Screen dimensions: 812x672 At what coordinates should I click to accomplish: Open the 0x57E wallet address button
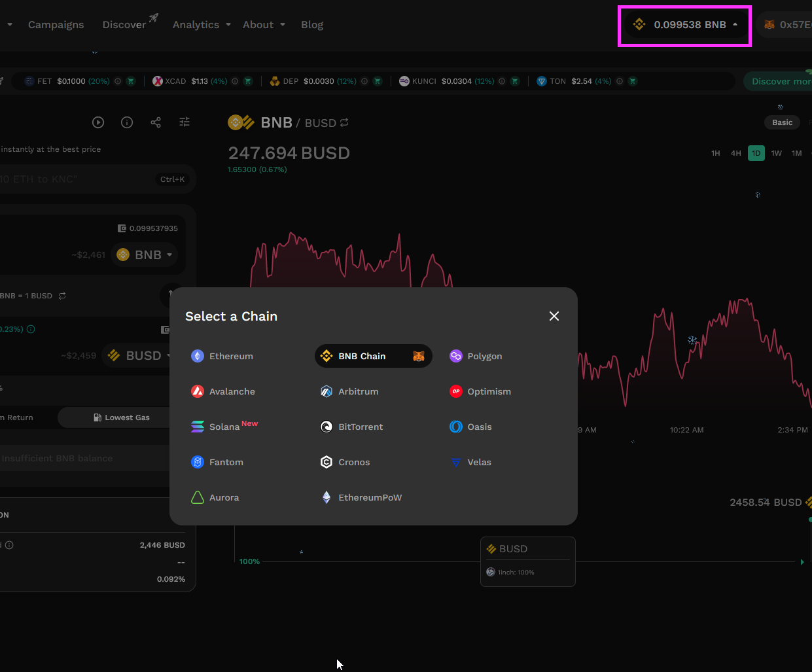tap(785, 25)
